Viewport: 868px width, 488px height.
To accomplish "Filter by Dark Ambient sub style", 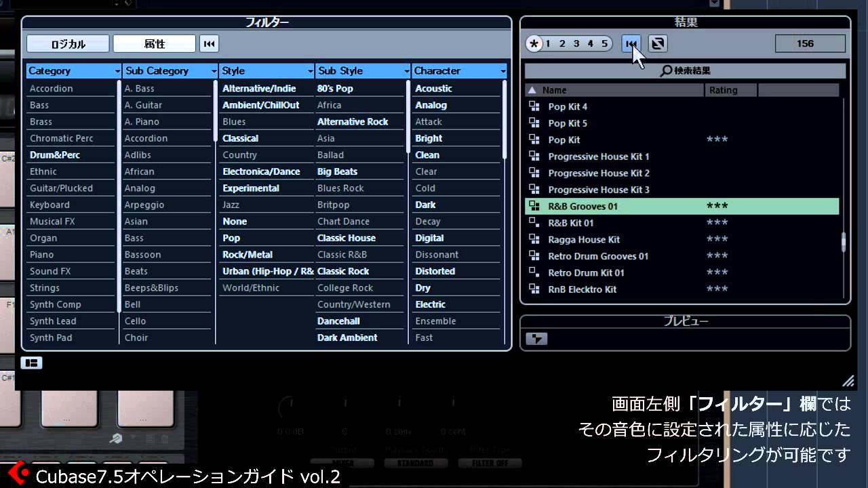I will pyautogui.click(x=347, y=338).
